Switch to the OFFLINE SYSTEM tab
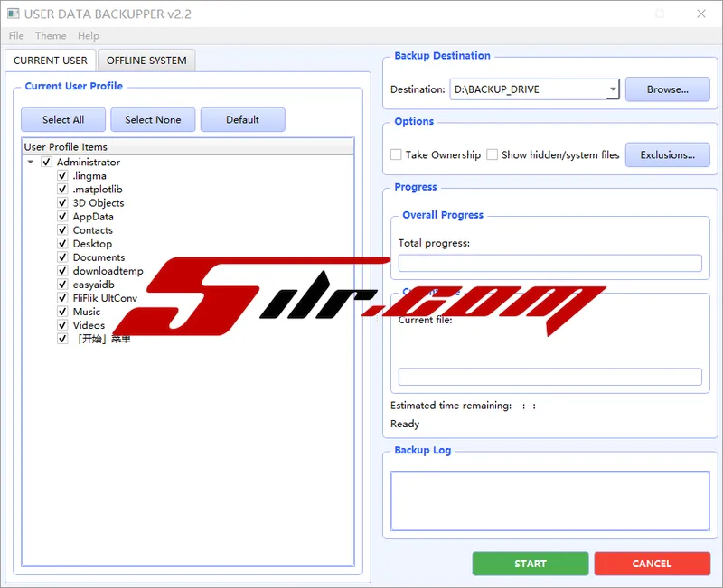The image size is (723, 588). 146,61
